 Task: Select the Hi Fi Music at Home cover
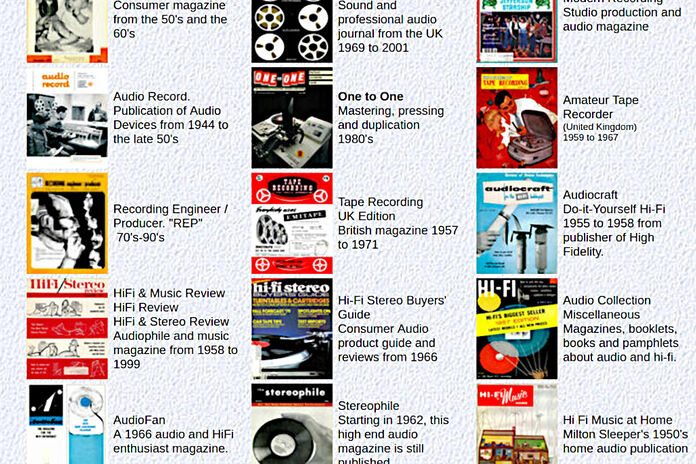tap(517, 424)
